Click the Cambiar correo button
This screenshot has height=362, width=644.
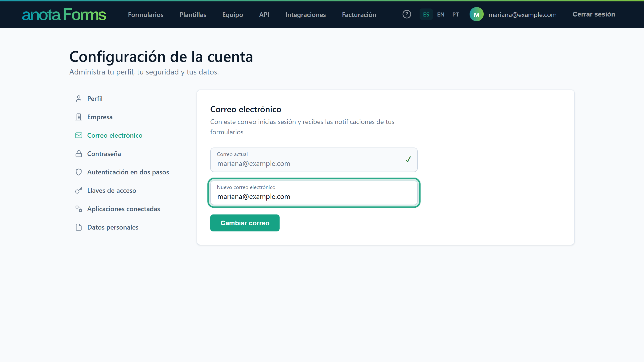pos(245,223)
